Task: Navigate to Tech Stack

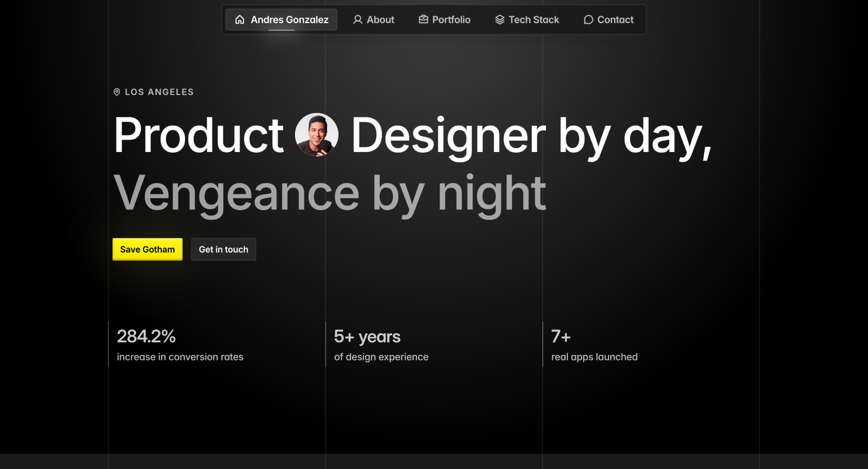Action: point(527,20)
